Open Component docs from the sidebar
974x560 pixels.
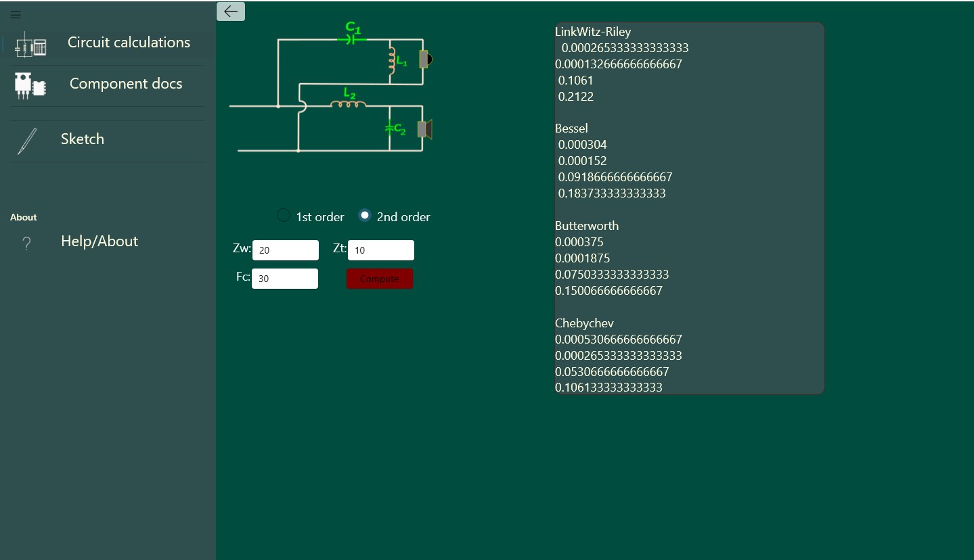coord(125,84)
